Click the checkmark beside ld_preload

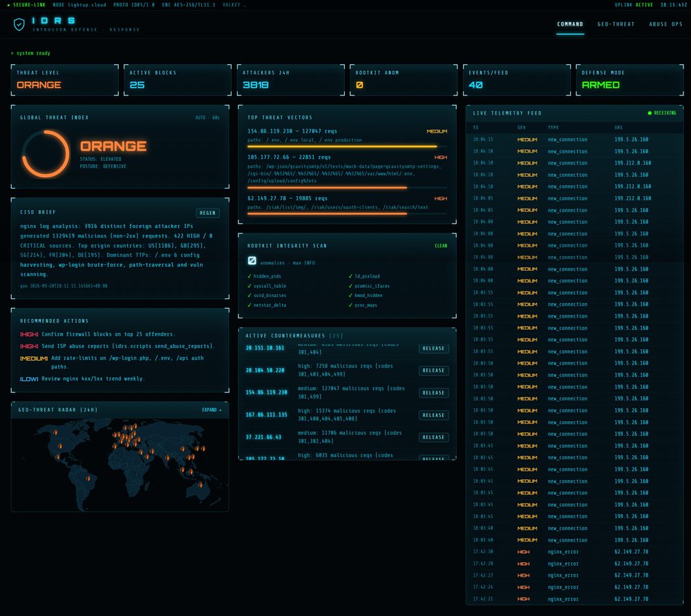point(350,276)
